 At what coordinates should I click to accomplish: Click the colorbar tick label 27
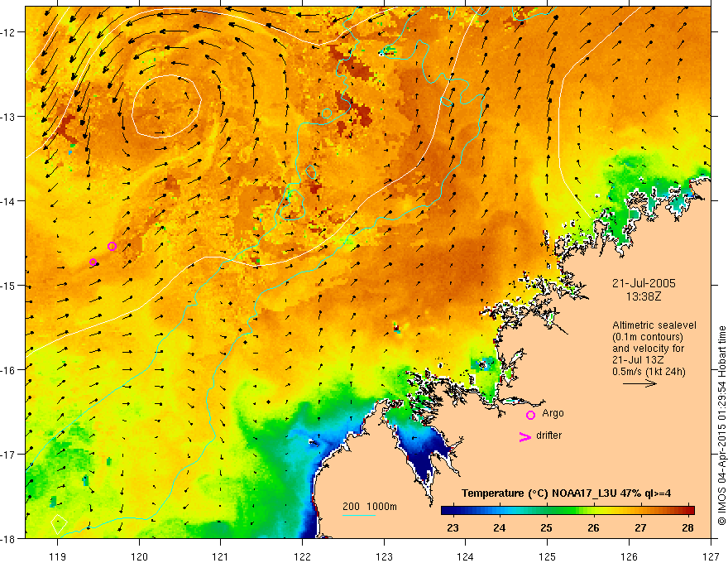coord(640,527)
